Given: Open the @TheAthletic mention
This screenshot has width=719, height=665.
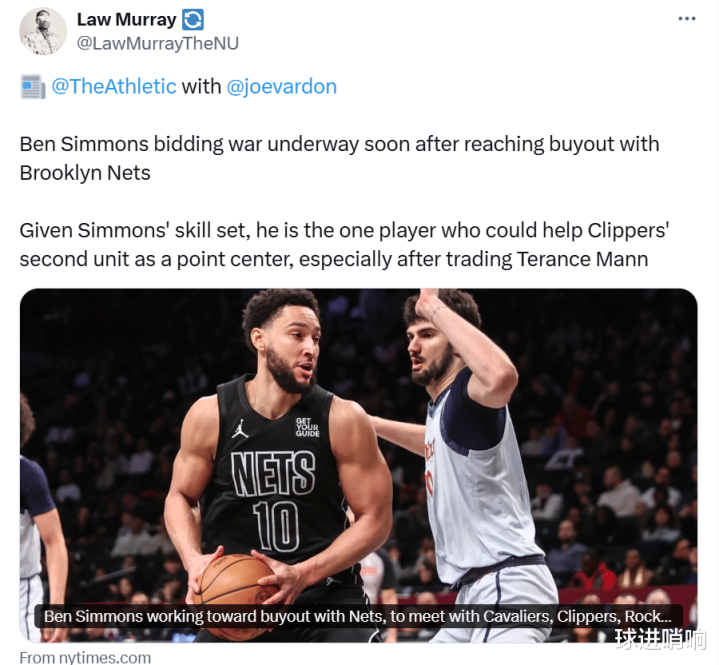Looking at the screenshot, I should pos(114,87).
